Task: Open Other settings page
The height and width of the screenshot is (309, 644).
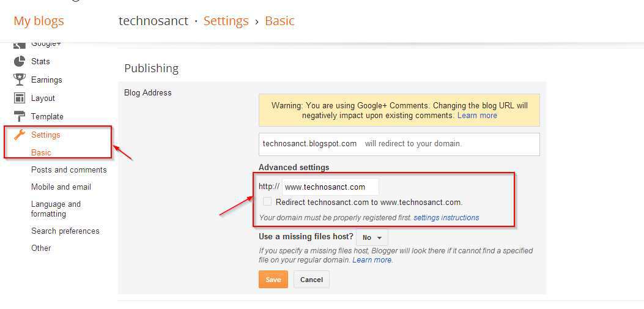Action: coord(41,248)
